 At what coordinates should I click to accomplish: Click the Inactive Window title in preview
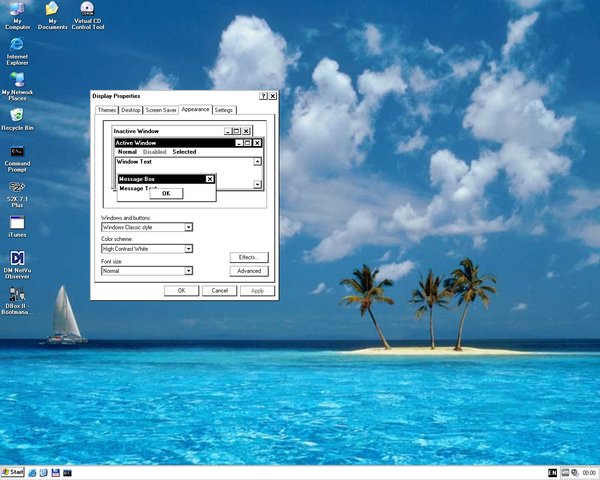tap(136, 131)
